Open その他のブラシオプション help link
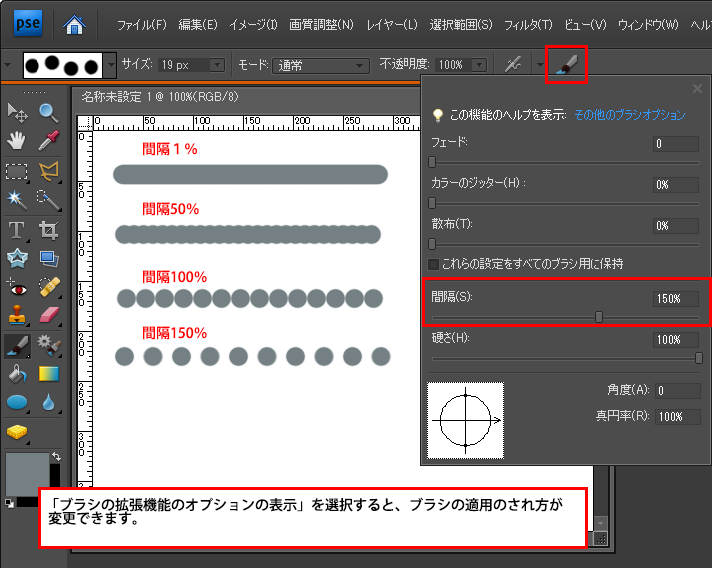This screenshot has width=712, height=568. click(x=630, y=115)
